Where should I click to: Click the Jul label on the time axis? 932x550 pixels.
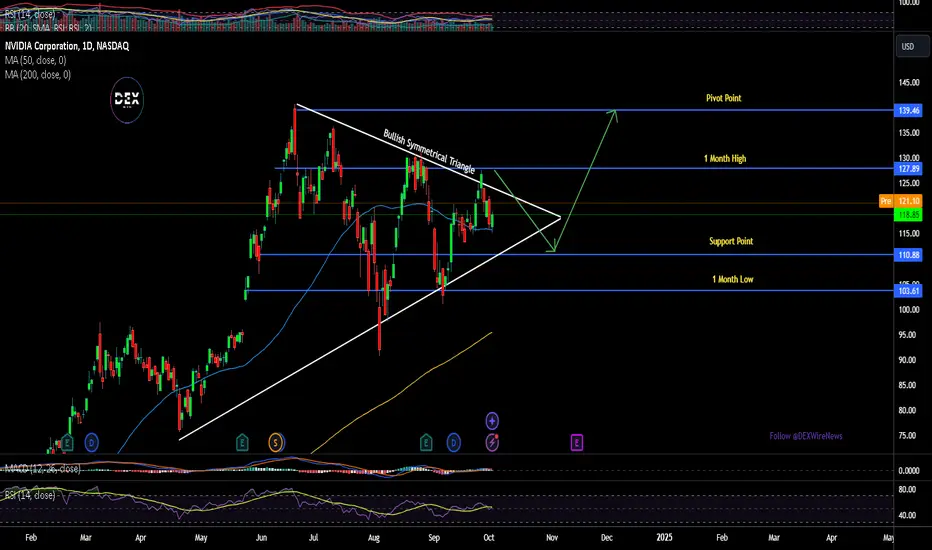313,538
